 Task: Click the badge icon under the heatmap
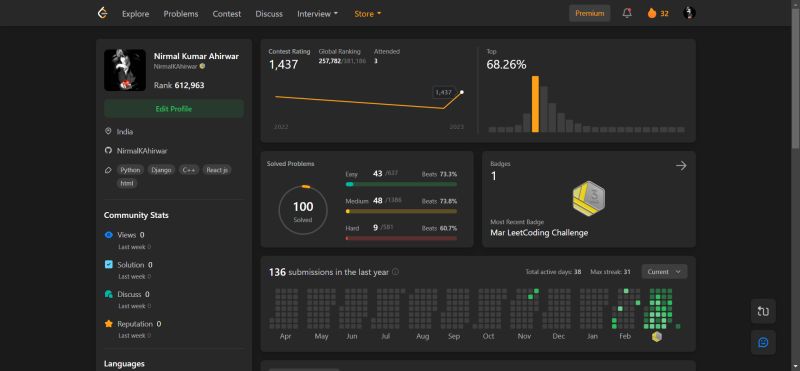coord(657,336)
